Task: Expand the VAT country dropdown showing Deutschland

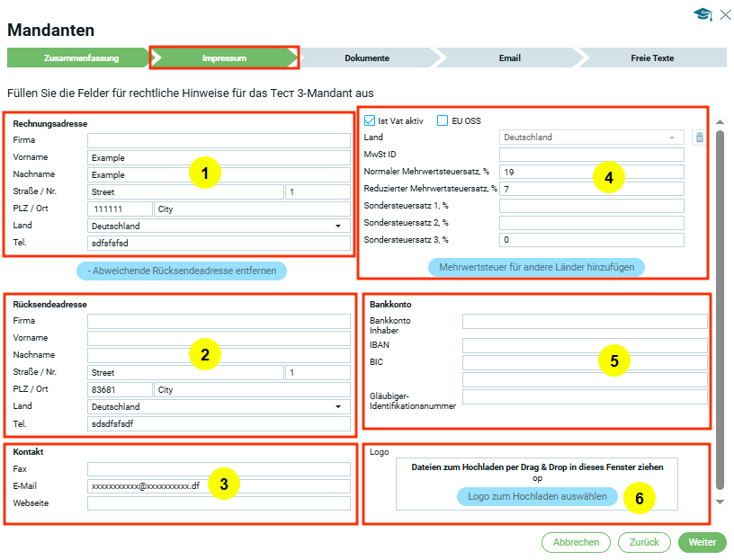Action: pyautogui.click(x=591, y=138)
